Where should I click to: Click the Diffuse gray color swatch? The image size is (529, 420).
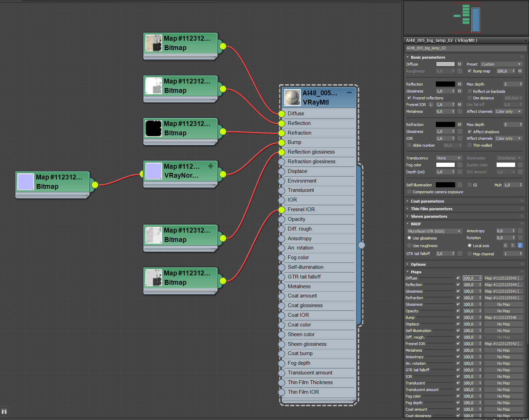445,64
